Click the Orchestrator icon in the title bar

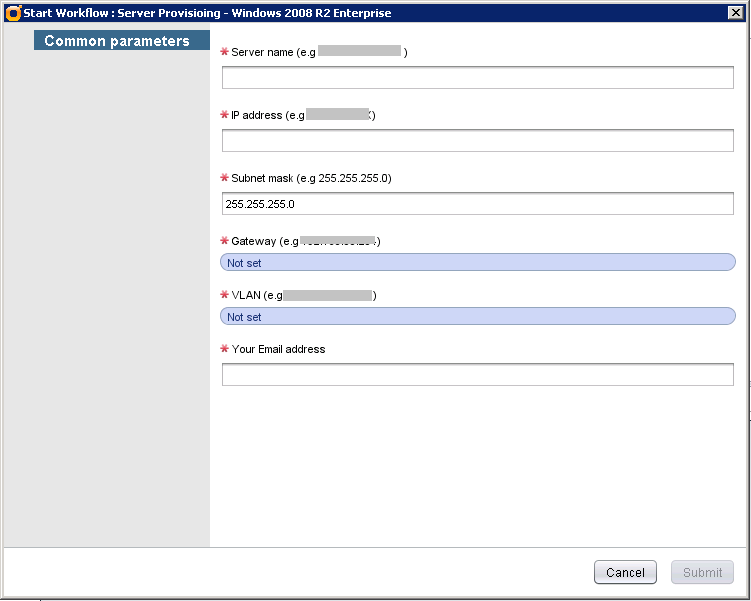(x=13, y=13)
